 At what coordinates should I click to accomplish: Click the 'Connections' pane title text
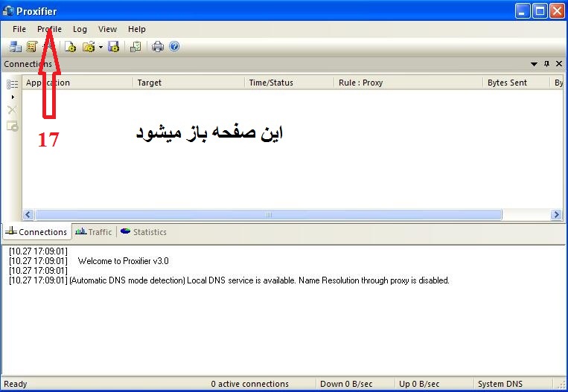28,64
